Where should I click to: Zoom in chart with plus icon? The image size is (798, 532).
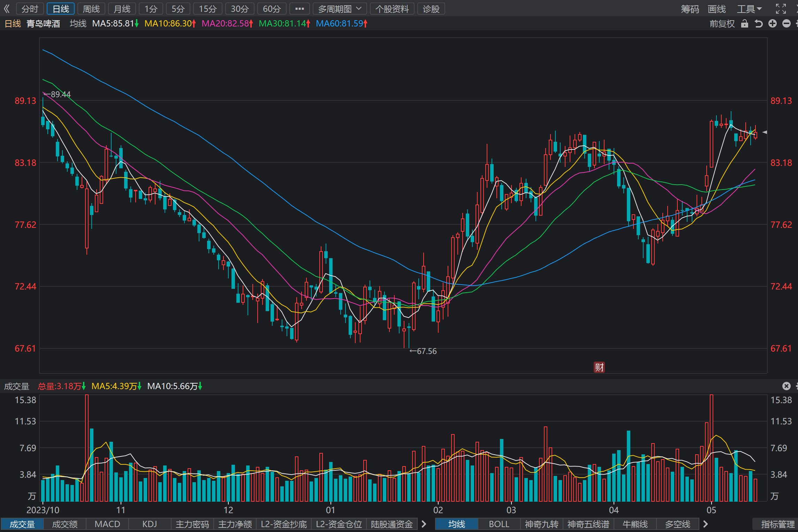pos(773,24)
